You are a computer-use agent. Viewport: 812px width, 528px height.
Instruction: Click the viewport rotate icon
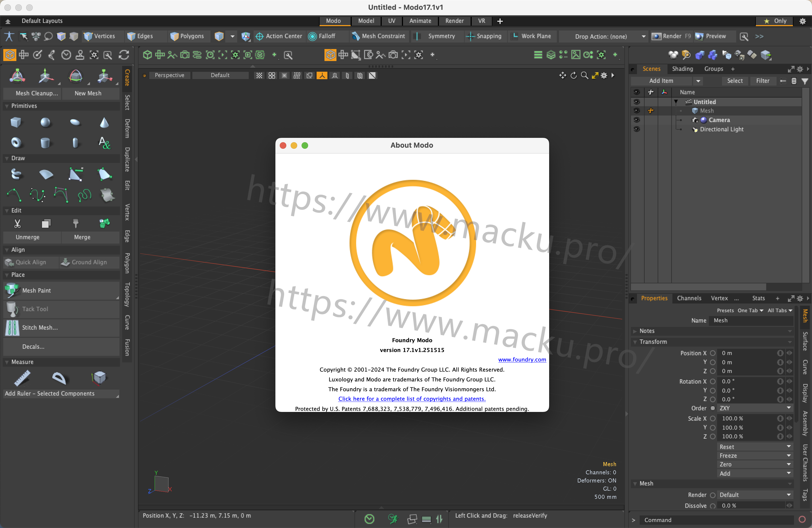[573, 75]
